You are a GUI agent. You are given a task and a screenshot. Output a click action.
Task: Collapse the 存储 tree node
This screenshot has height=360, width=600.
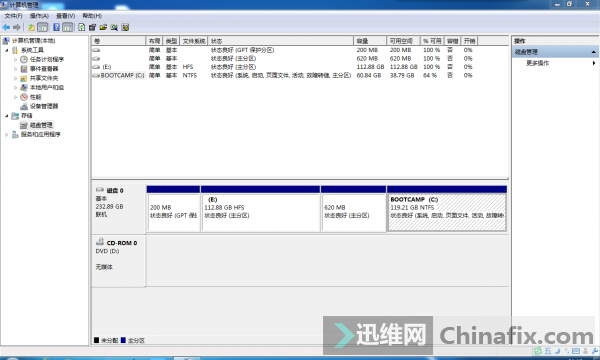point(7,116)
